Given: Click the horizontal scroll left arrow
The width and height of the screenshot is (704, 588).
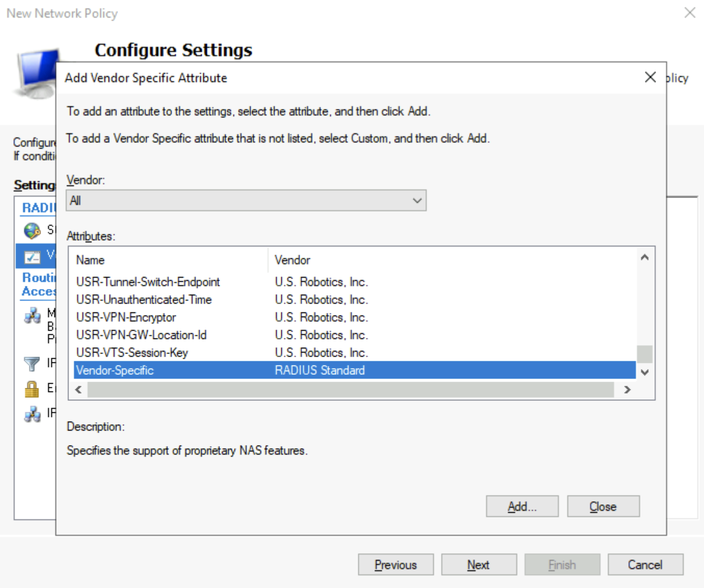Looking at the screenshot, I should 79,389.
